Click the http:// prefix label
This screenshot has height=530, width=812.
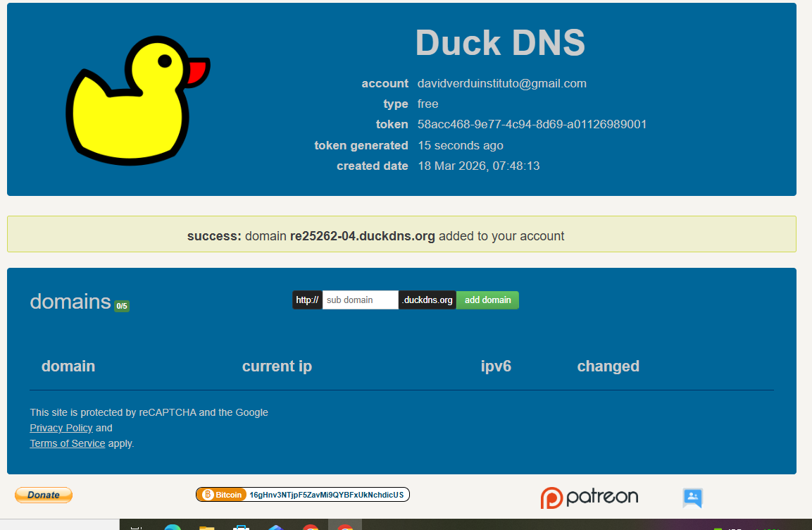(307, 300)
